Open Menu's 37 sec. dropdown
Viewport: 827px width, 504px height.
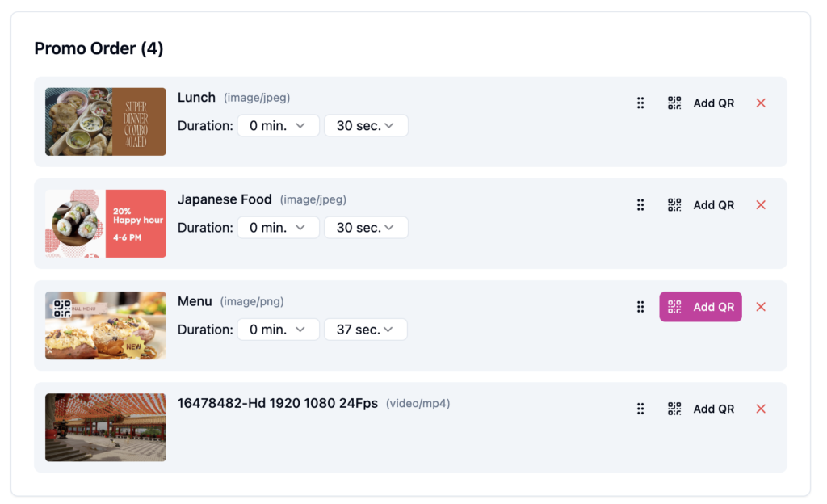tap(366, 330)
